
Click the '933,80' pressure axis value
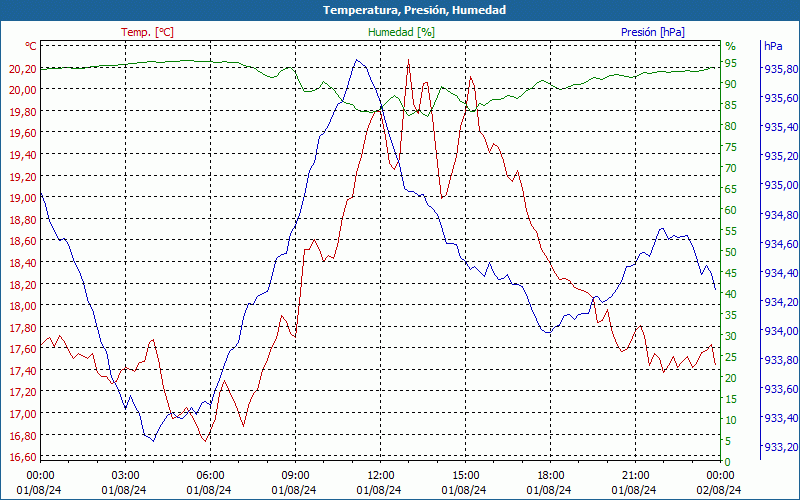[782, 360]
